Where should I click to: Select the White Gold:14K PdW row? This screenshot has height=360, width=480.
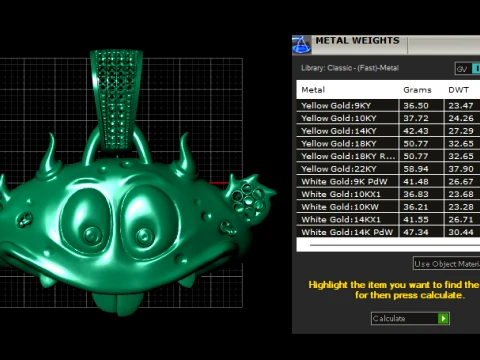tap(388, 232)
